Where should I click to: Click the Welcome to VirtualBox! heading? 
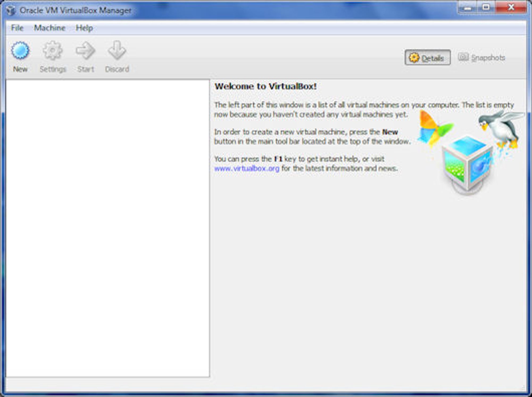click(x=266, y=86)
